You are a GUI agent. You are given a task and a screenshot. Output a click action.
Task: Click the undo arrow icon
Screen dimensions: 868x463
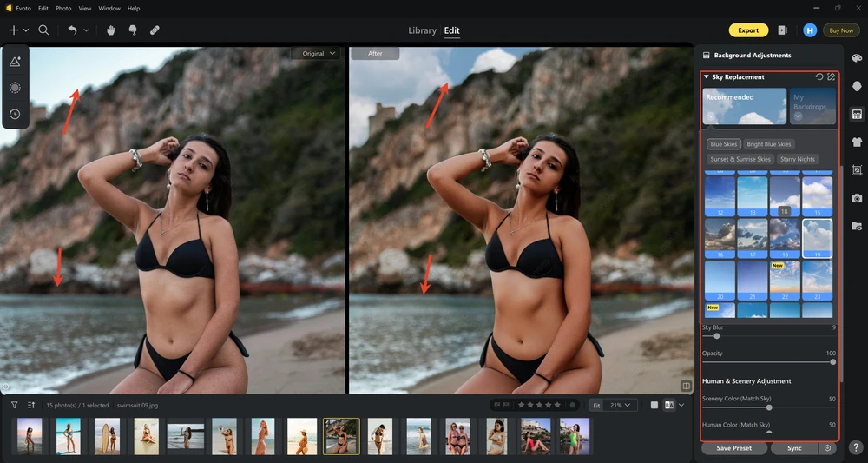coord(73,30)
